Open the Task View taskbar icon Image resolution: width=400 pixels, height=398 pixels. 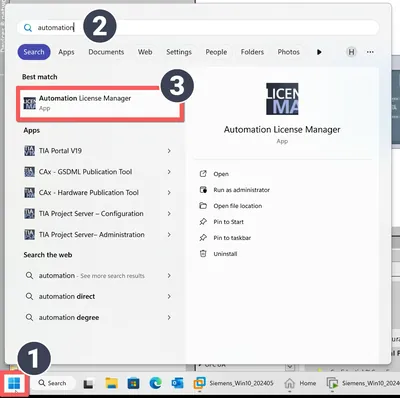click(x=89, y=384)
